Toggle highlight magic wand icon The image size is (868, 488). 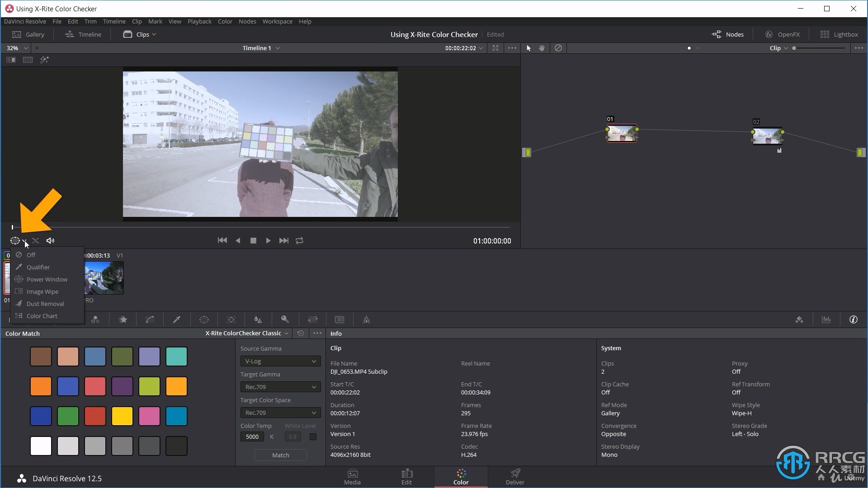coord(44,60)
